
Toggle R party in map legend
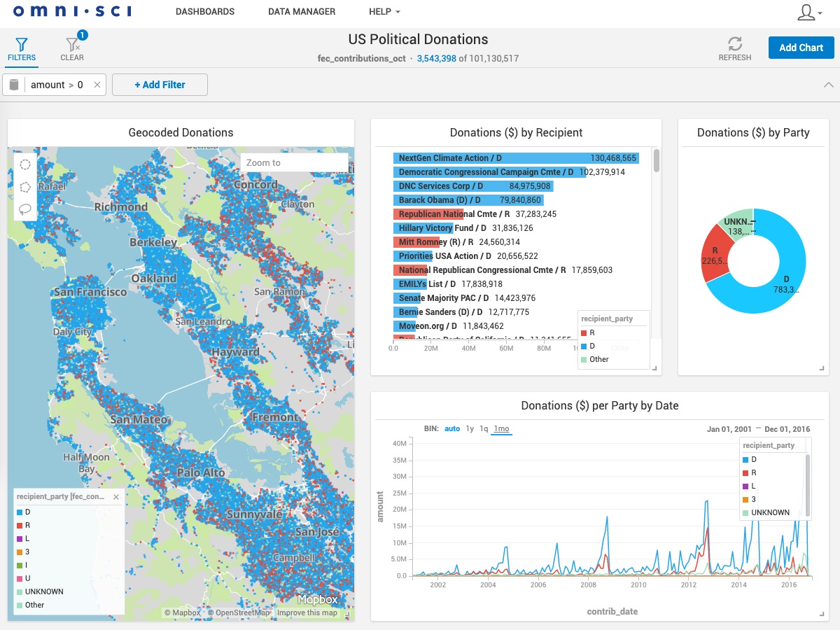click(24, 525)
